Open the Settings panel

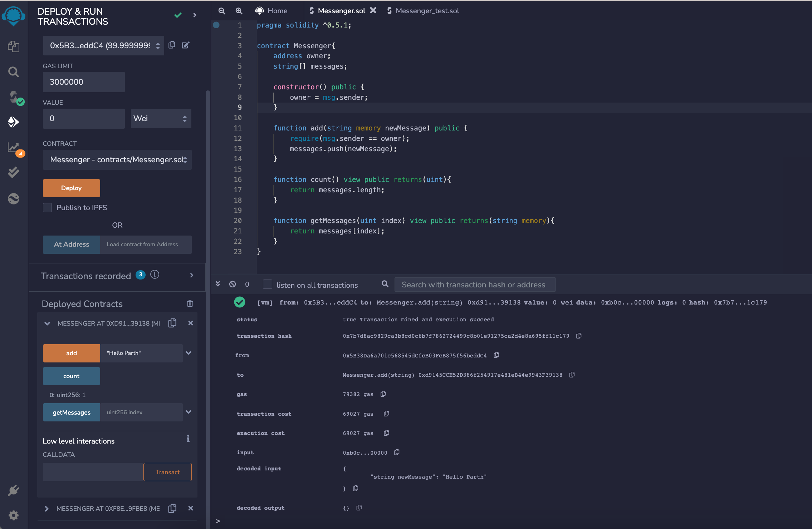coord(14,515)
